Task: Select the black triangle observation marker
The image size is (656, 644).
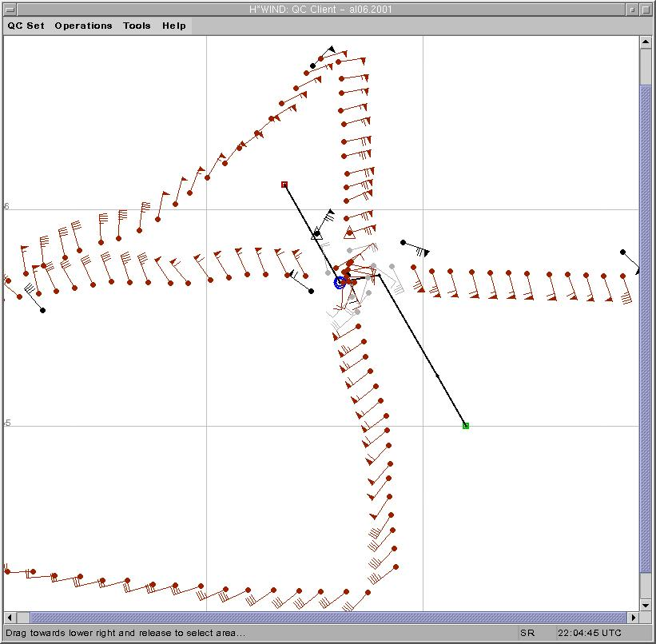Action: pyautogui.click(x=316, y=234)
